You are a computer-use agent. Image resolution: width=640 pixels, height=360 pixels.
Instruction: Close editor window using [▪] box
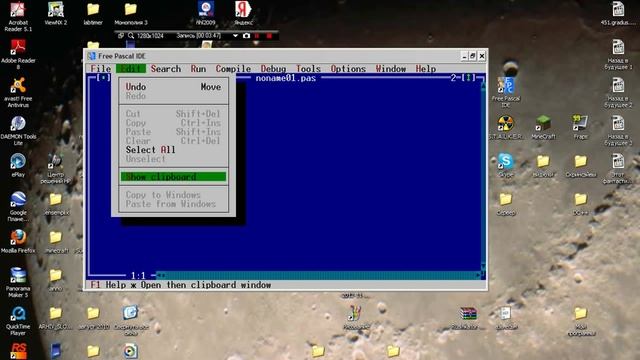click(x=103, y=78)
